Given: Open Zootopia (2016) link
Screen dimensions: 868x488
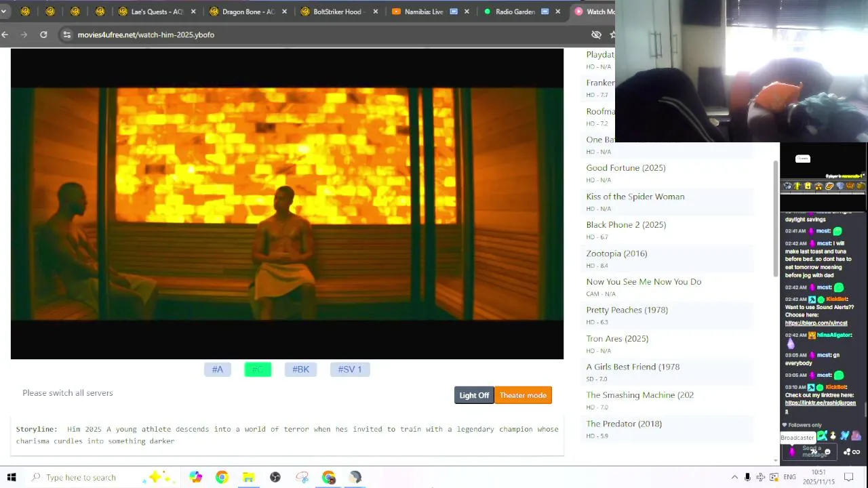Looking at the screenshot, I should pos(616,253).
